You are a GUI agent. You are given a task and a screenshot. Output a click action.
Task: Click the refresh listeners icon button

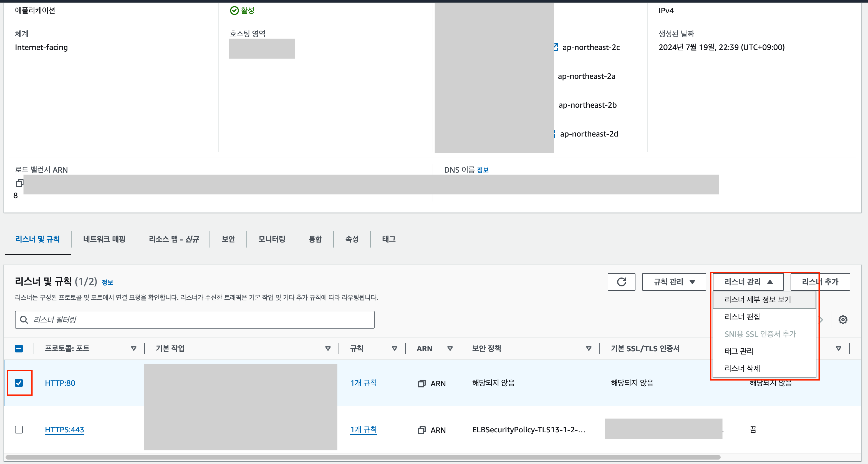(621, 282)
